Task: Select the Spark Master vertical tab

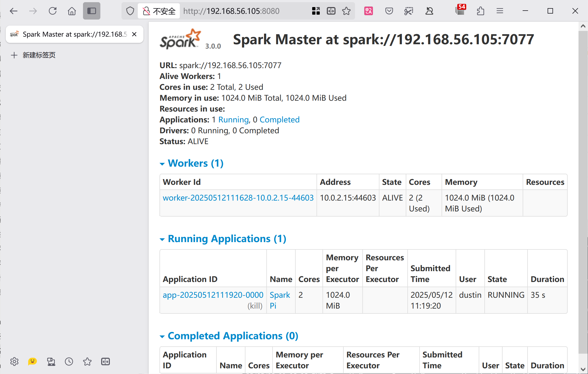Action: pos(75,34)
